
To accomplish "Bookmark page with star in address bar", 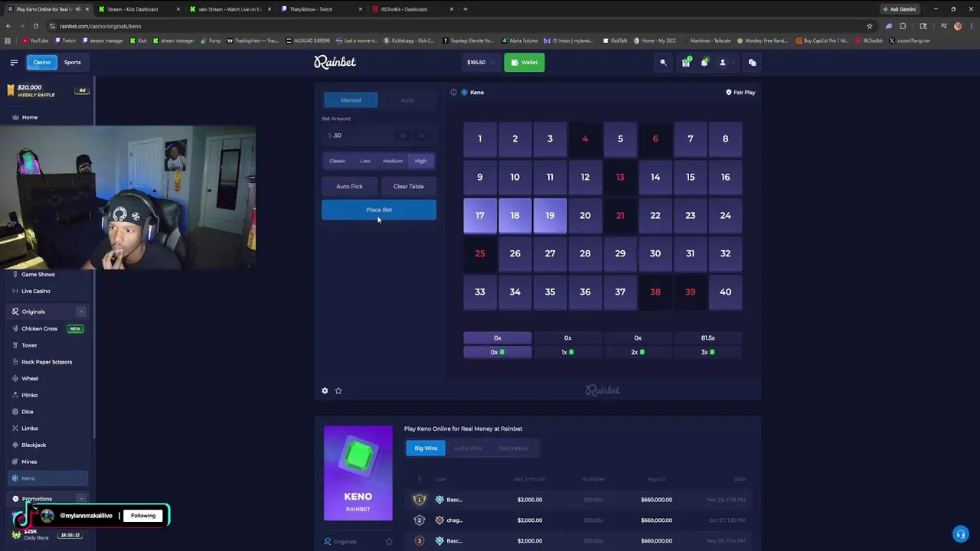I will pos(869,26).
